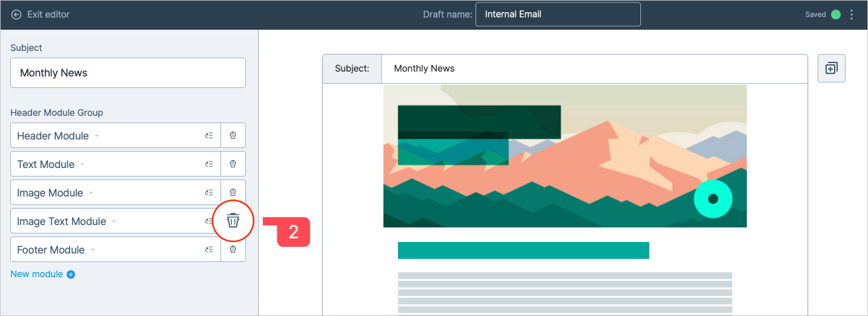Delete the Text Module with trash icon
Image resolution: width=868 pixels, height=316 pixels.
[x=233, y=164]
